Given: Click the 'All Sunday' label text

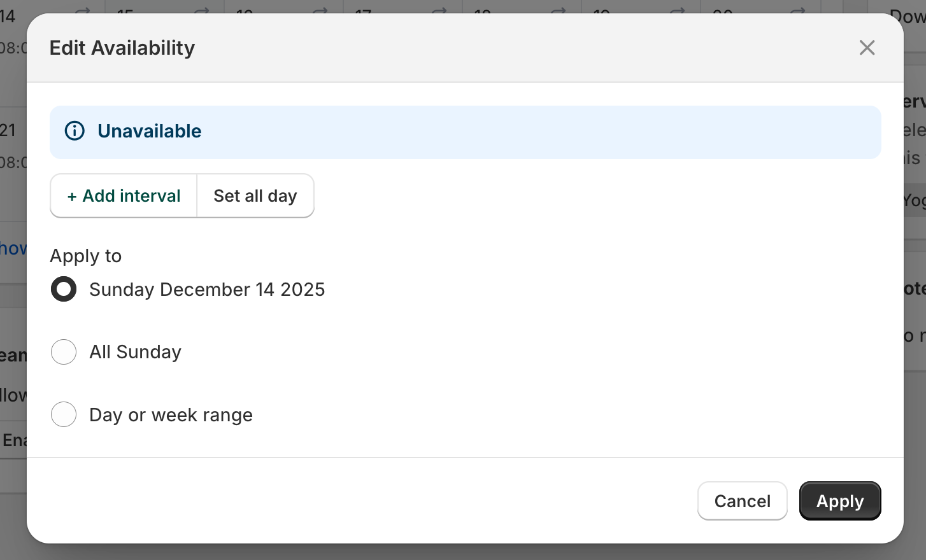Looking at the screenshot, I should point(135,352).
